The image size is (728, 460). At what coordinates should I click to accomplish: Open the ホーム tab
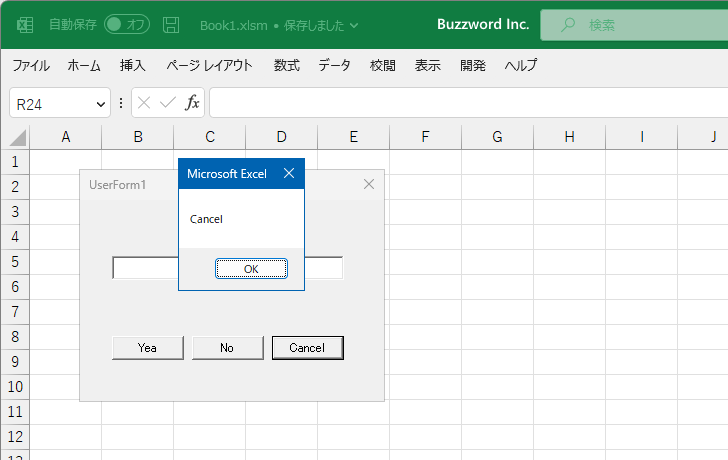[84, 65]
